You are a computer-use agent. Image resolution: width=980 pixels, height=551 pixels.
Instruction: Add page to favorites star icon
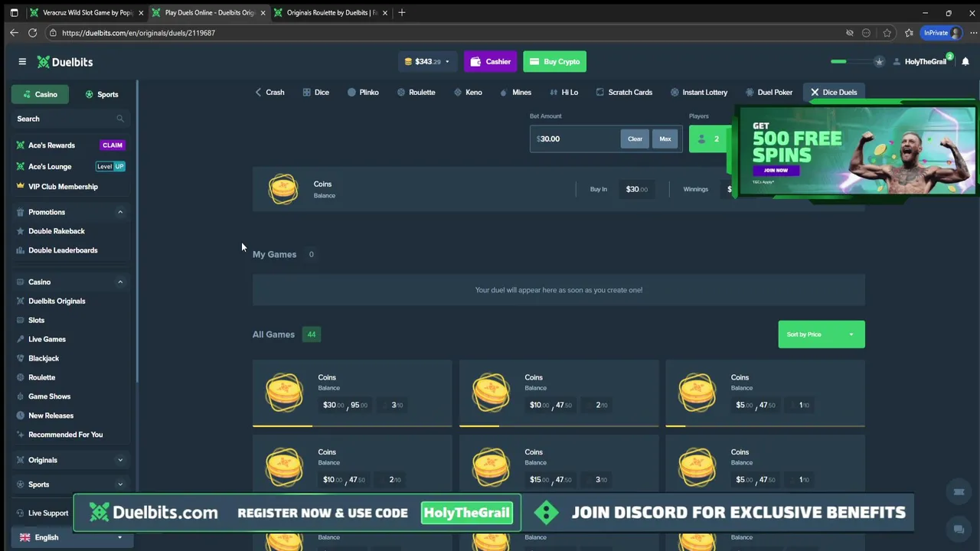coord(887,33)
